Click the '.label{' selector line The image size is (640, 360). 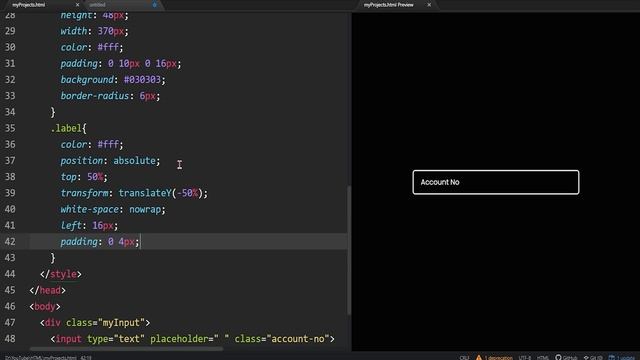coord(69,128)
